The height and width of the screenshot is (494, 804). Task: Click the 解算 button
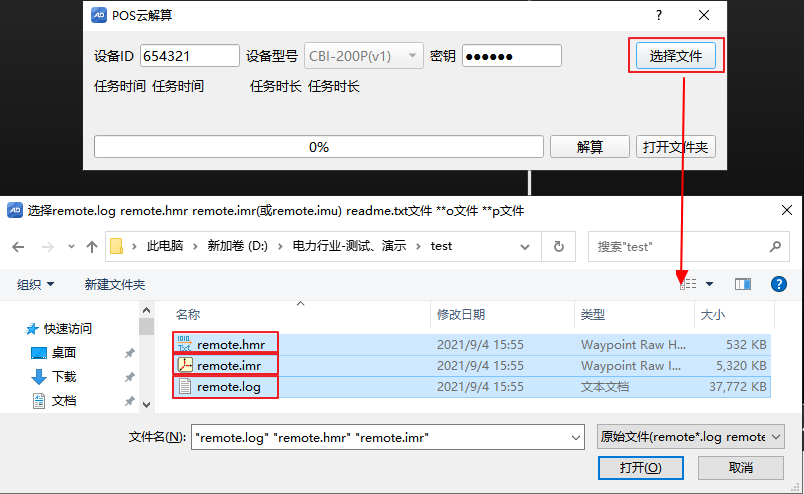tap(590, 147)
